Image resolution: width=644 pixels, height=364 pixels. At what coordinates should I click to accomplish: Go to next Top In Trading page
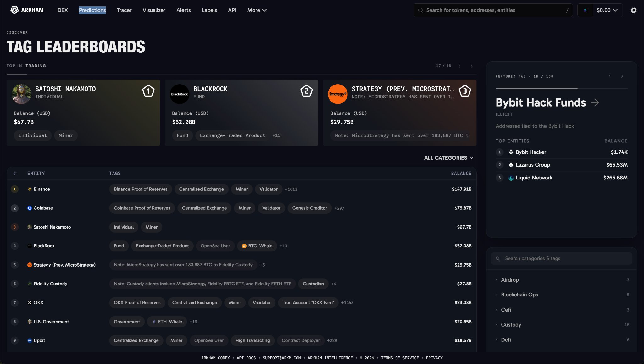click(472, 66)
